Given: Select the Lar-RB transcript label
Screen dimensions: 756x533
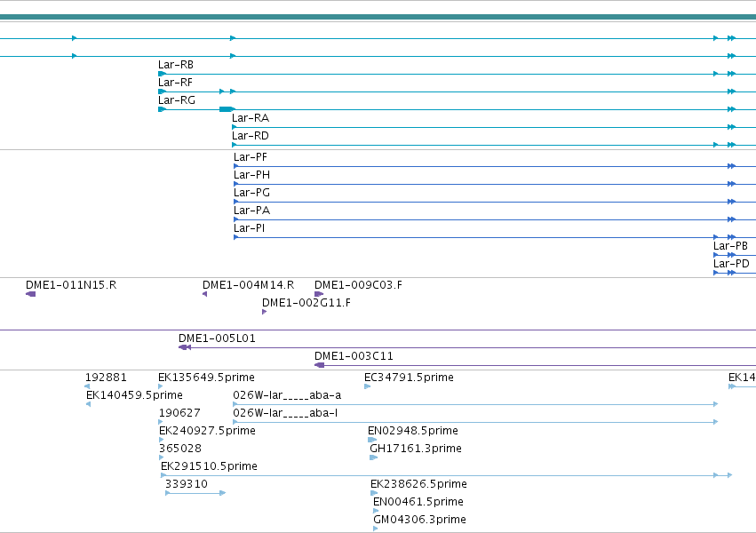Looking at the screenshot, I should tap(176, 65).
